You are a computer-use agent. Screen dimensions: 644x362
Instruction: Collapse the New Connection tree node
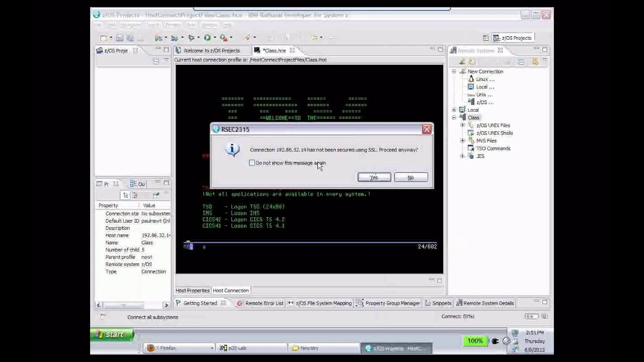click(454, 72)
